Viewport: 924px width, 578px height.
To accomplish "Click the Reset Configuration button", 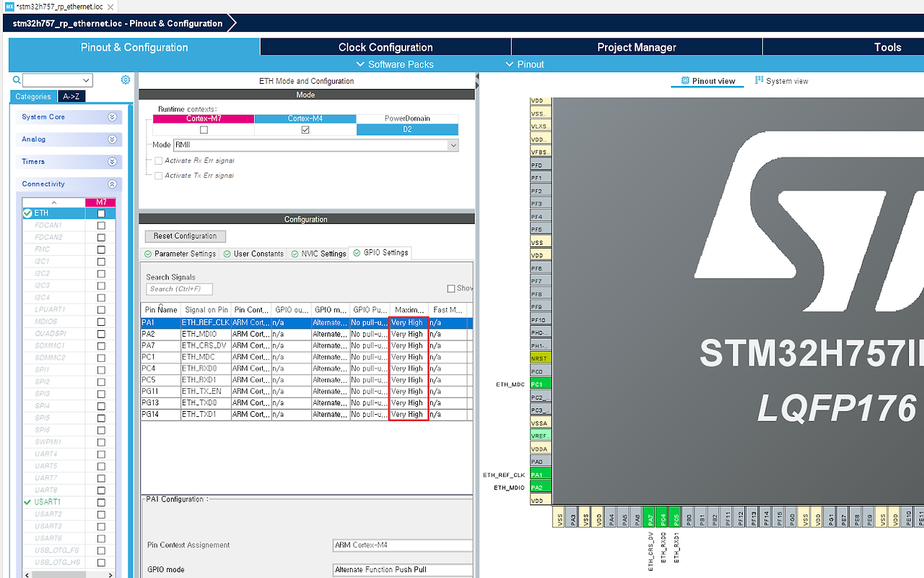I will click(x=186, y=236).
